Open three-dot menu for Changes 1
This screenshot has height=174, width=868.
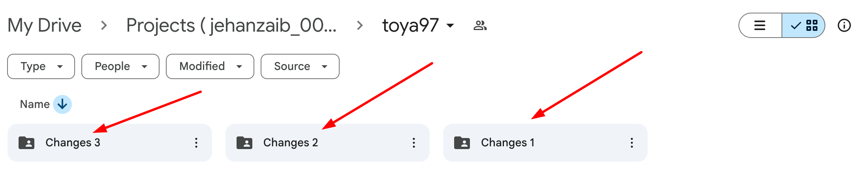tap(631, 143)
